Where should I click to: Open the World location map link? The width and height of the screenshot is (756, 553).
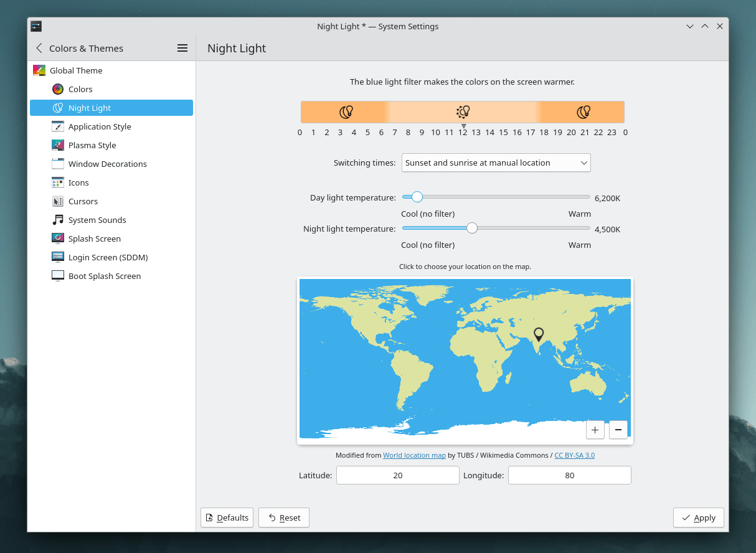pos(414,455)
